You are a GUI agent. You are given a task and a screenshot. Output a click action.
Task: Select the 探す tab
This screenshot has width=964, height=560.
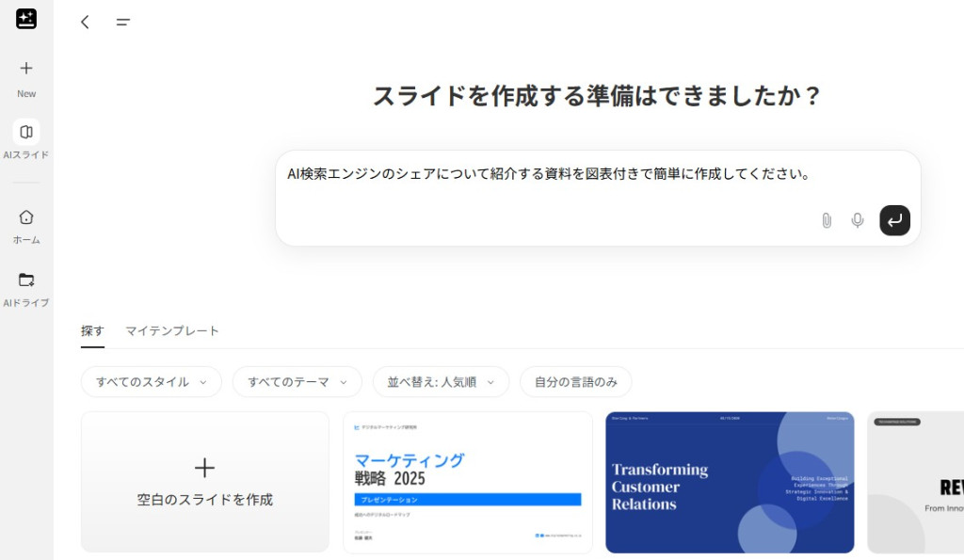coord(92,330)
